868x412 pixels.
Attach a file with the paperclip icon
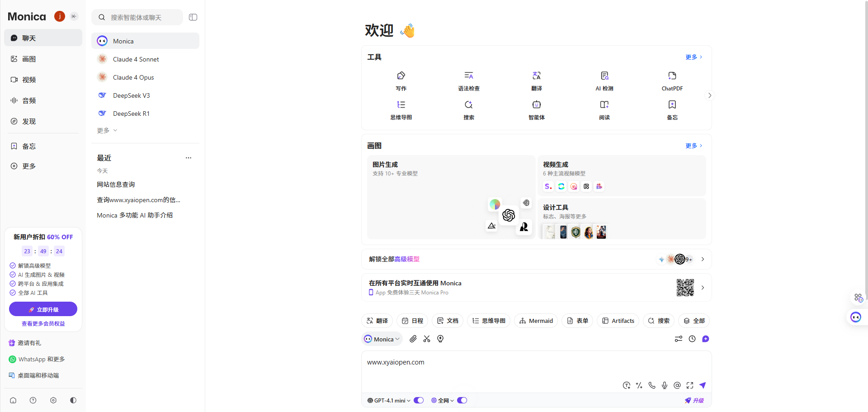tap(413, 339)
